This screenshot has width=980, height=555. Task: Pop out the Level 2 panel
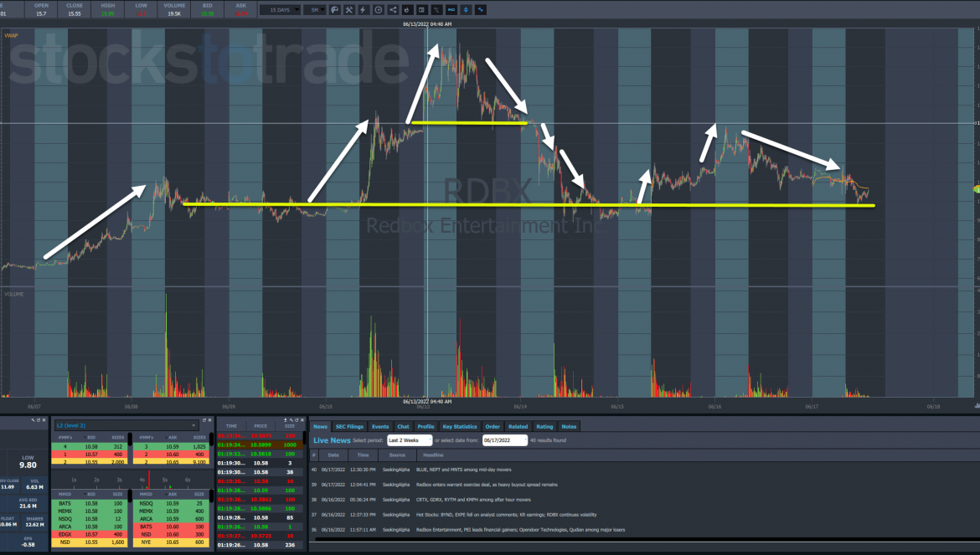click(x=204, y=420)
